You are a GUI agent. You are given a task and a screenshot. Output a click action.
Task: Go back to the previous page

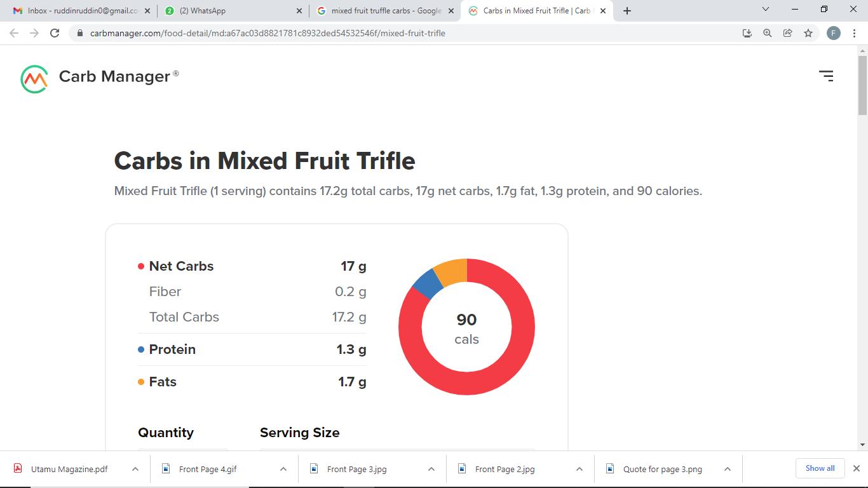[14, 33]
